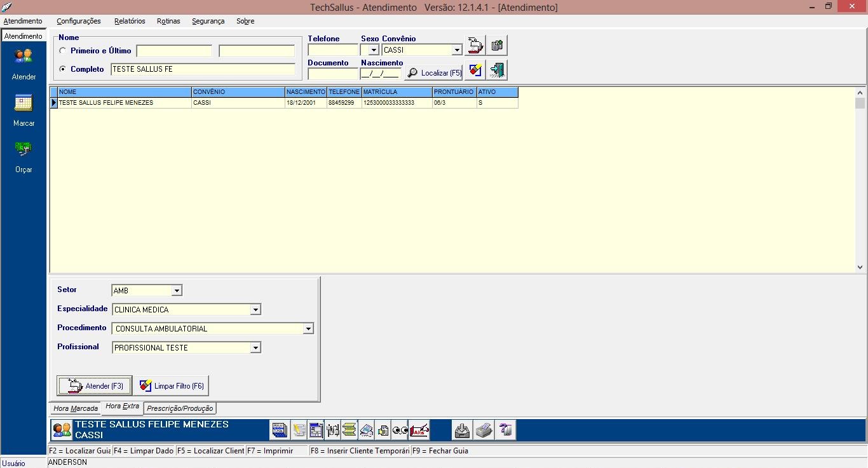Switch to the Hora Marcada tab
Viewport: 868px width, 468px height.
pyautogui.click(x=76, y=408)
